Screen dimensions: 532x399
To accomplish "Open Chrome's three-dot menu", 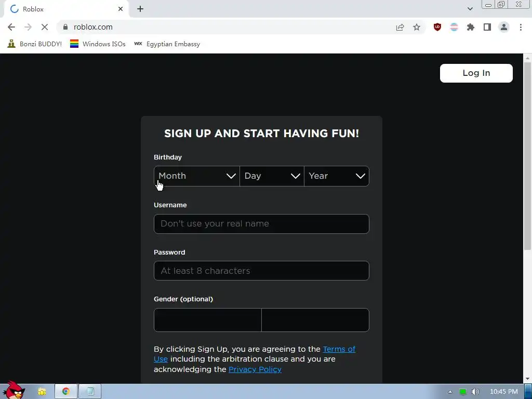I will pyautogui.click(x=521, y=27).
